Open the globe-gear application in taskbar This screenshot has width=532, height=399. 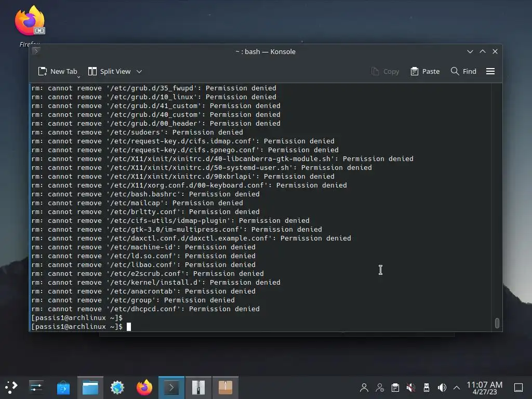click(117, 388)
